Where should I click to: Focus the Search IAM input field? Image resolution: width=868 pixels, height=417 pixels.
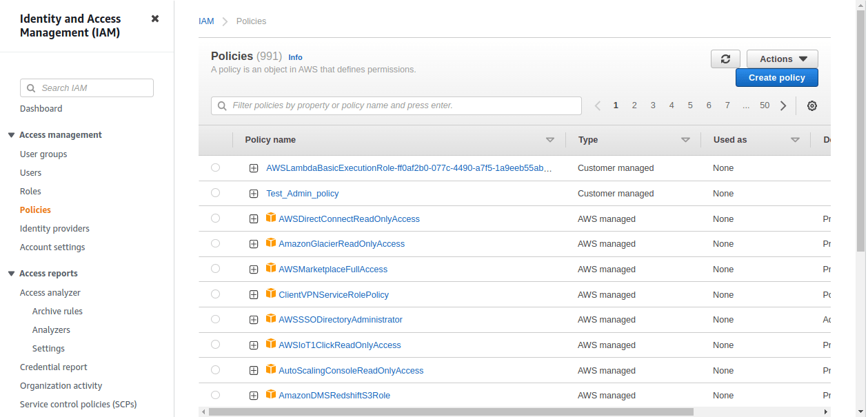87,88
